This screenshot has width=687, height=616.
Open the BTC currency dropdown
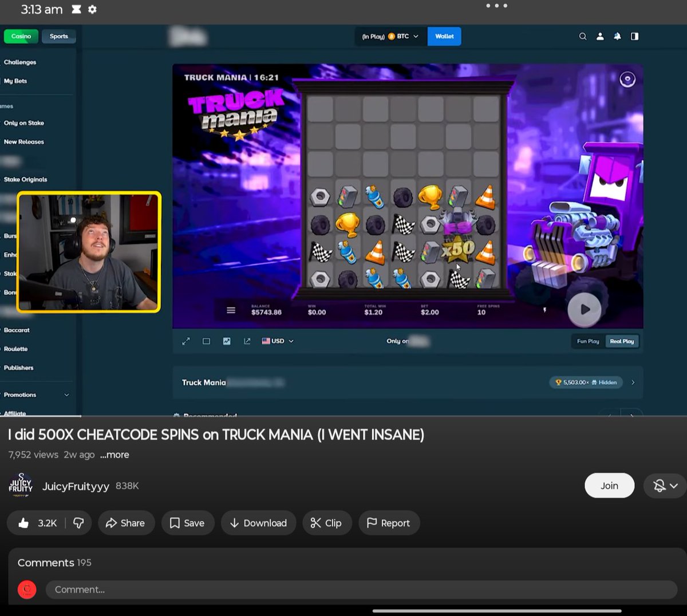(x=390, y=36)
